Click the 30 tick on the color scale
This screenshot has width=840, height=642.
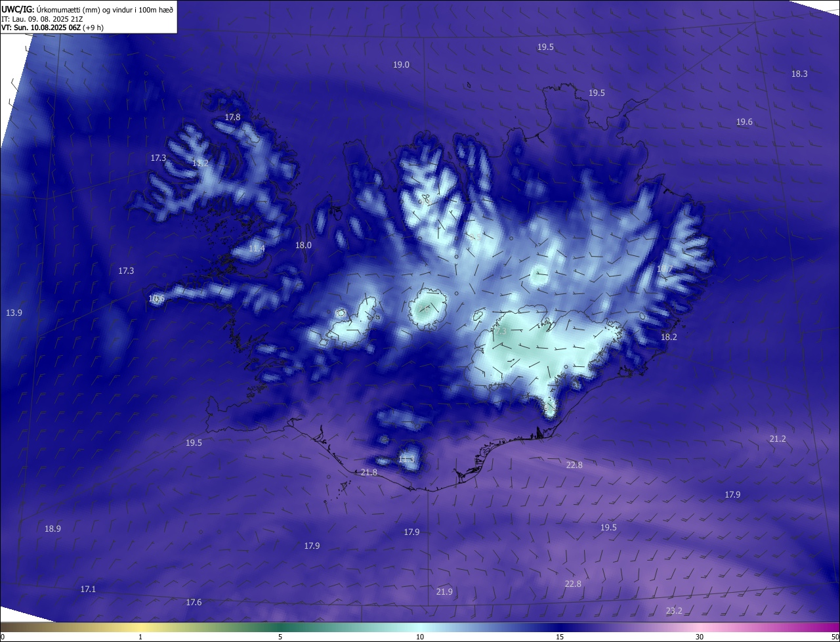[700, 637]
